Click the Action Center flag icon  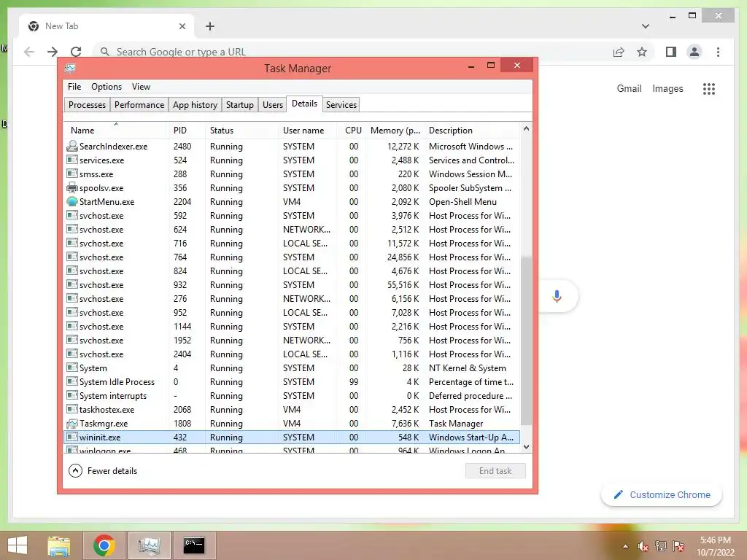click(678, 546)
